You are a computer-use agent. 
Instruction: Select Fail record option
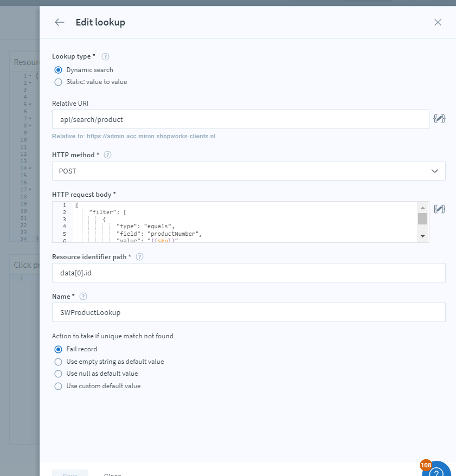pyautogui.click(x=59, y=349)
